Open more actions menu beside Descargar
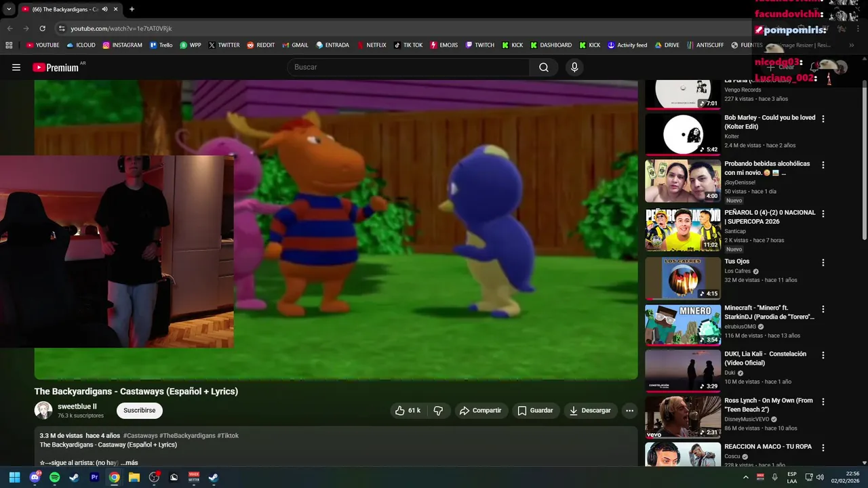 click(629, 410)
